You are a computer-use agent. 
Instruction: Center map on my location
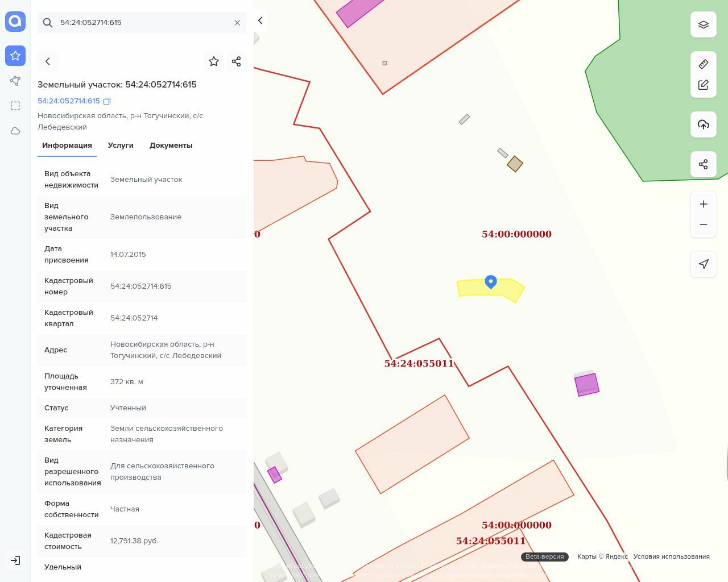tap(703, 264)
